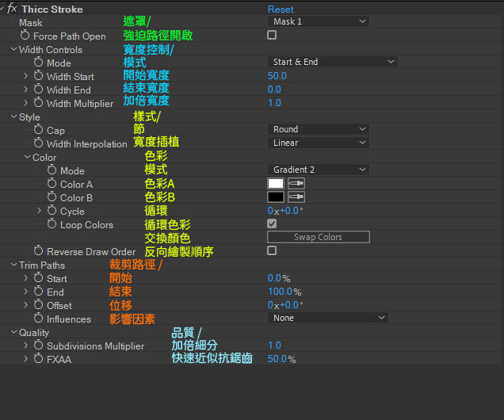Click the fx icon for Thicc Stroke

pos(12,9)
